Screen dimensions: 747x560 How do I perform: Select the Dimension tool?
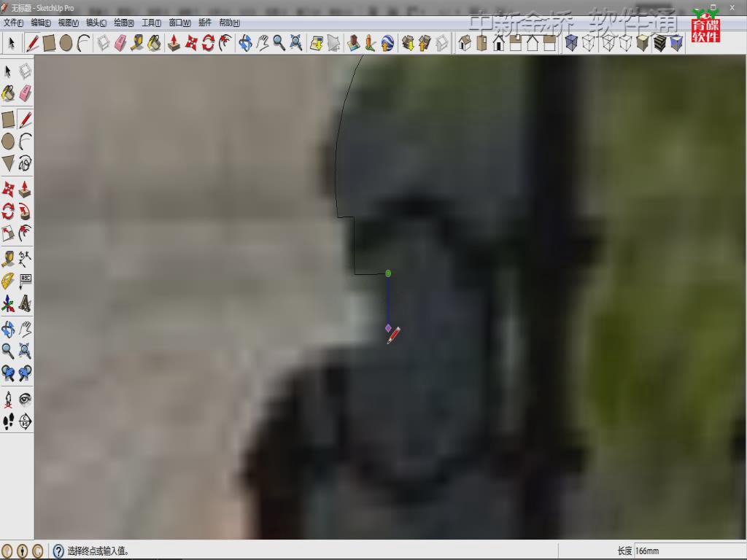coord(26,259)
